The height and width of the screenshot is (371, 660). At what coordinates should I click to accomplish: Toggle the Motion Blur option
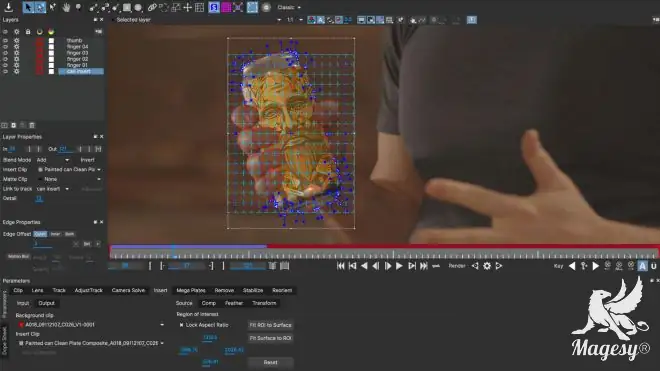(19, 256)
